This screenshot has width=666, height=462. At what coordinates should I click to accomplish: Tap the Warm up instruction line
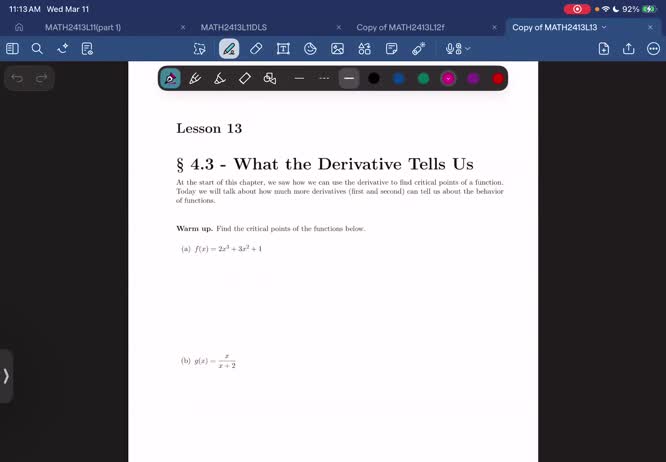click(x=271, y=228)
